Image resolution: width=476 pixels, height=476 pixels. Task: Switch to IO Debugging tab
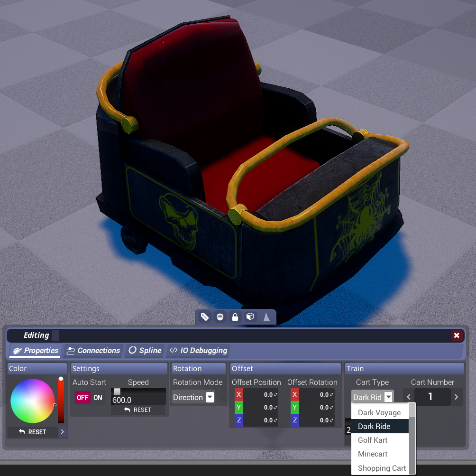(199, 350)
